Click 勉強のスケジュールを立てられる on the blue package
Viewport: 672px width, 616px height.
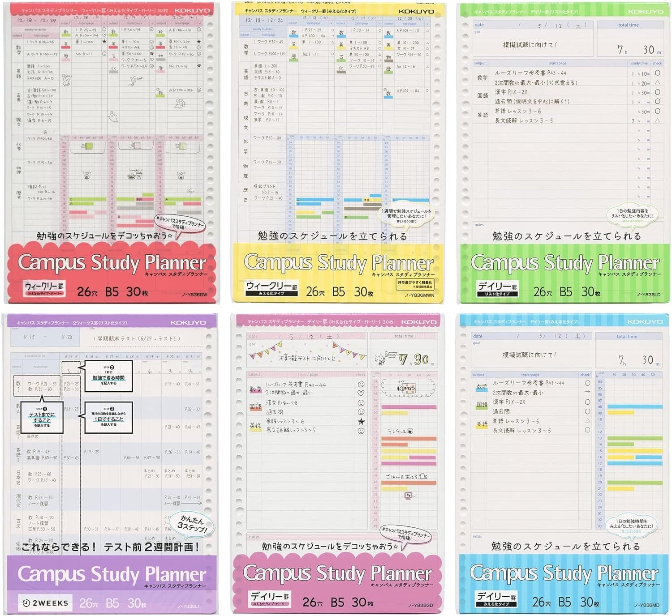point(565,546)
